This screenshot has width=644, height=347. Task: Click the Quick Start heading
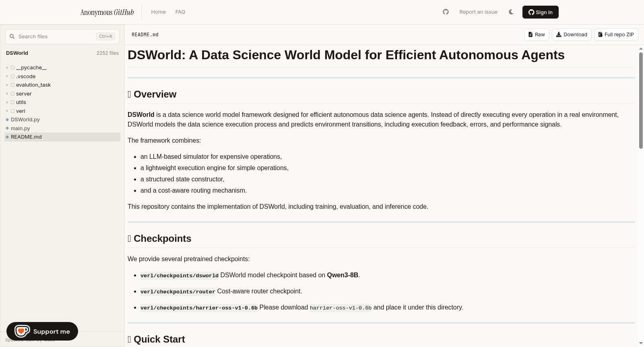[156, 339]
